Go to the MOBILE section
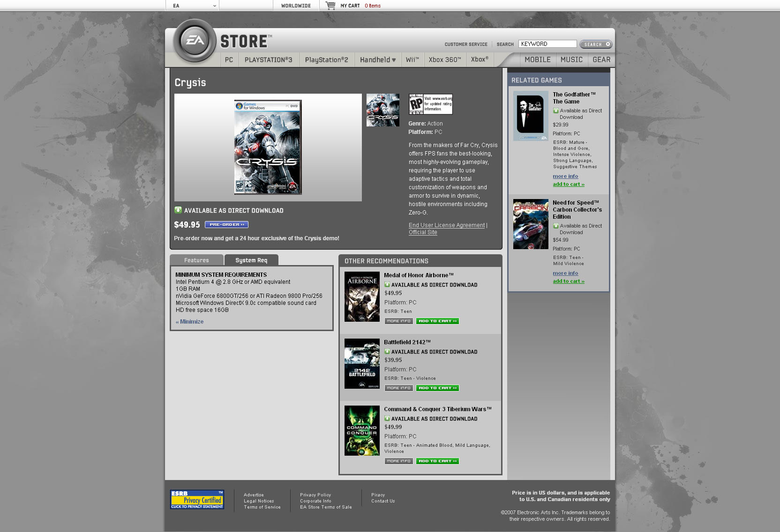 pos(538,59)
